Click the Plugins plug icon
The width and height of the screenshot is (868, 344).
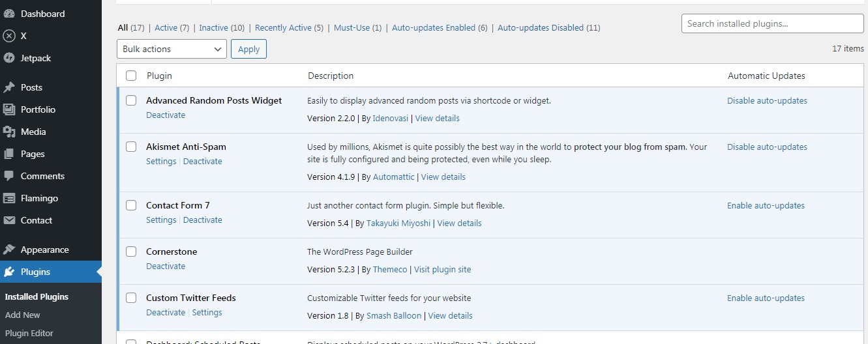(x=9, y=272)
